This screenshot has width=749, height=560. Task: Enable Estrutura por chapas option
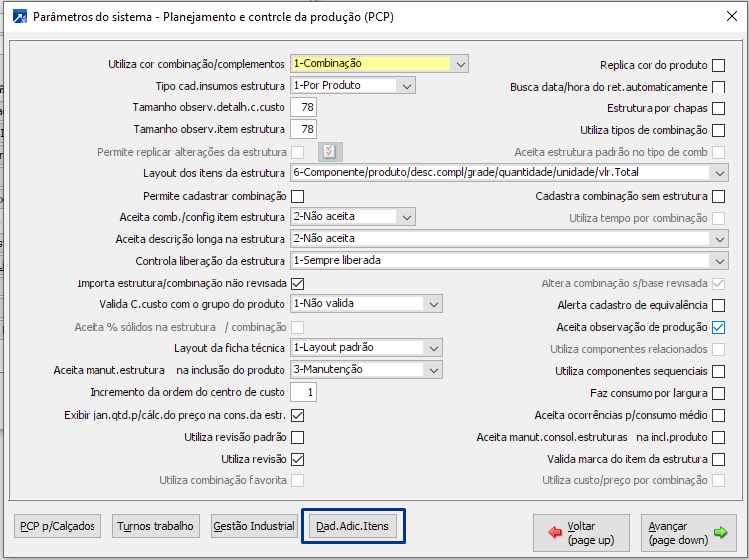718,109
